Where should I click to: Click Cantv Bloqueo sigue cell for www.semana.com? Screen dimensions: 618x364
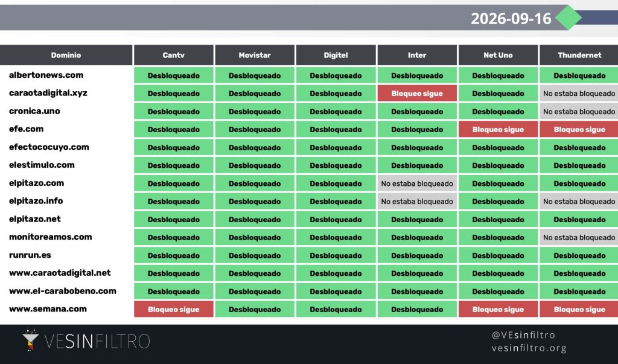click(173, 309)
